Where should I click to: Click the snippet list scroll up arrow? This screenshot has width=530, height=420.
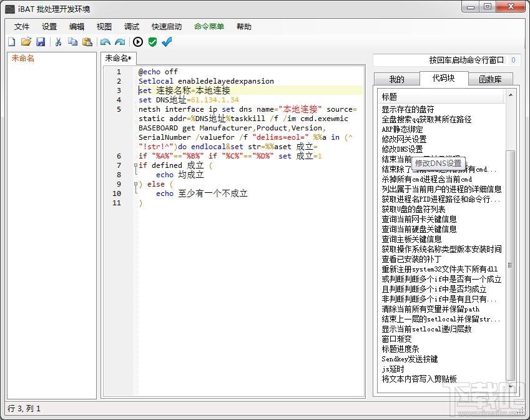[x=511, y=95]
